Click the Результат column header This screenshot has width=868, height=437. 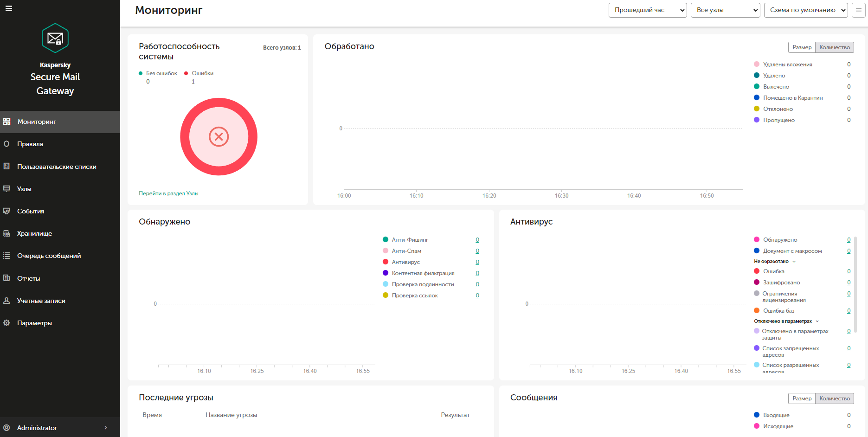pyautogui.click(x=455, y=415)
